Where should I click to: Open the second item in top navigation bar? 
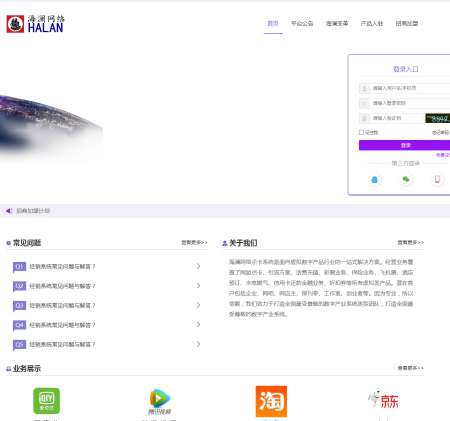coord(302,23)
